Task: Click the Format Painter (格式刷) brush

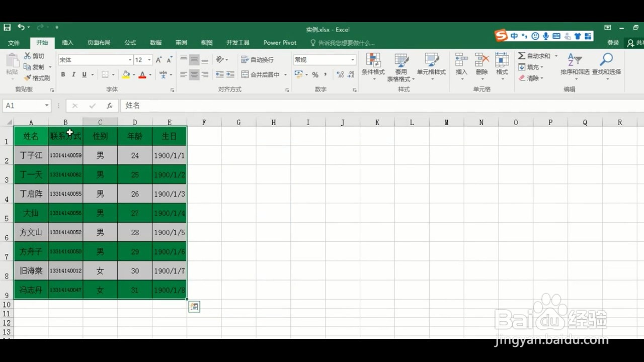Action: [28, 78]
